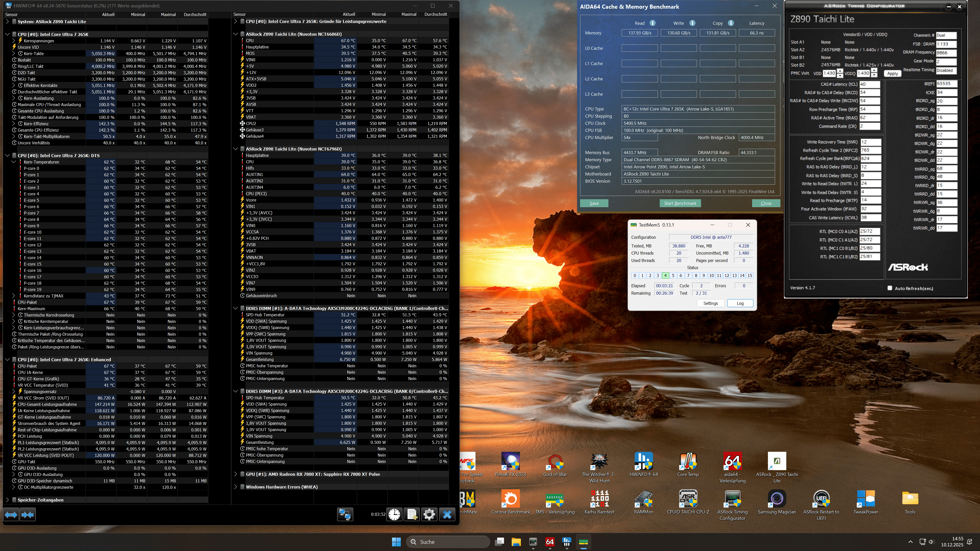The image size is (980, 551).
Task: Expand AMD Radeon RX 7800 XT section
Action: [236, 474]
